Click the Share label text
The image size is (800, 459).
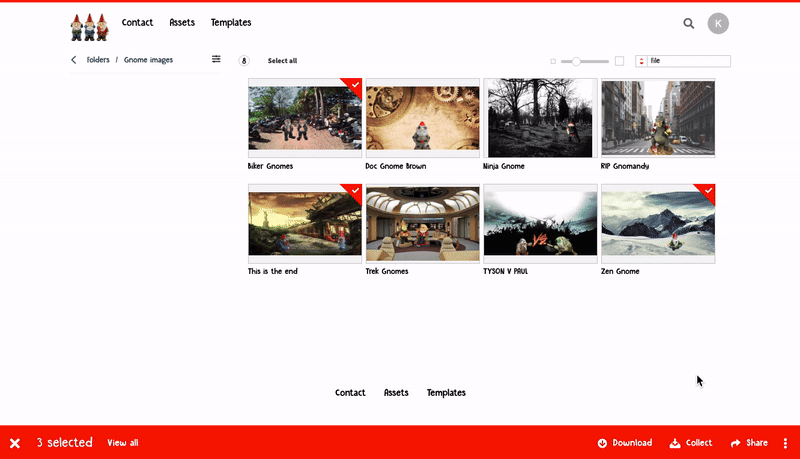(x=757, y=443)
